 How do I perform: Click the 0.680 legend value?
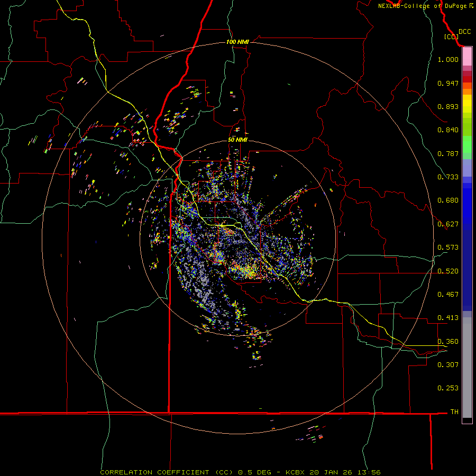tap(448, 200)
